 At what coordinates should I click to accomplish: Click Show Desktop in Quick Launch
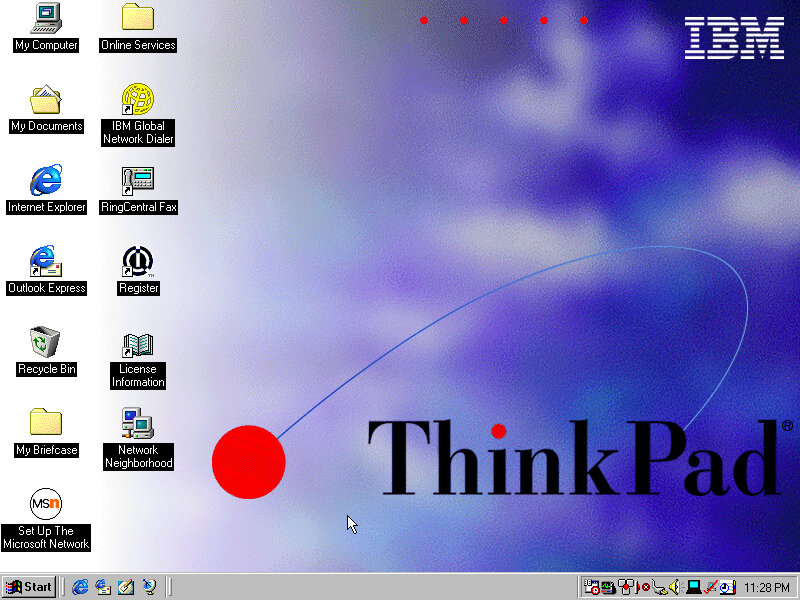point(126,587)
